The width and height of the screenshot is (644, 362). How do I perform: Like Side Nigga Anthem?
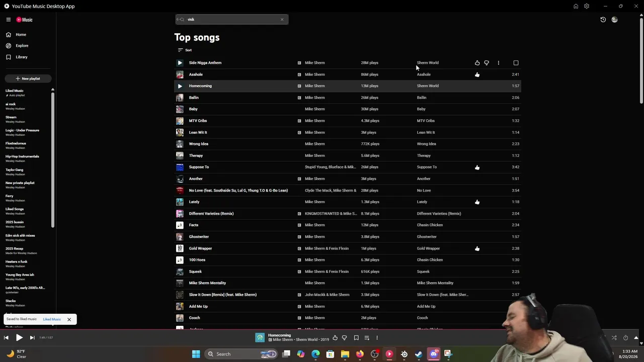pyautogui.click(x=477, y=63)
